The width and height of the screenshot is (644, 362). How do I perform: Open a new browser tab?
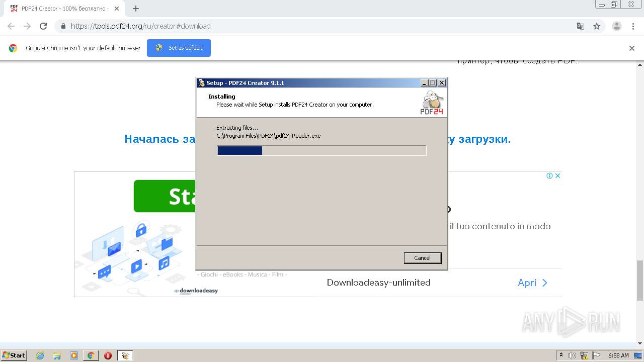pyautogui.click(x=135, y=9)
